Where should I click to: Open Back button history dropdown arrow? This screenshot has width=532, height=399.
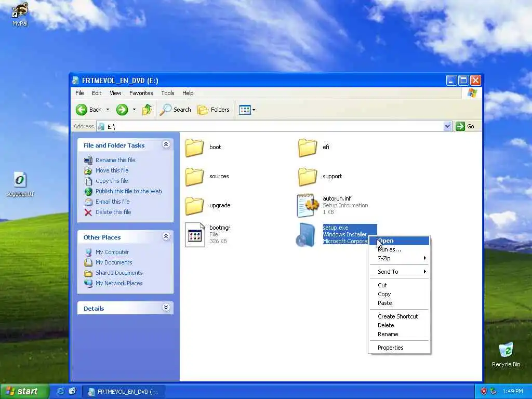[108, 110]
